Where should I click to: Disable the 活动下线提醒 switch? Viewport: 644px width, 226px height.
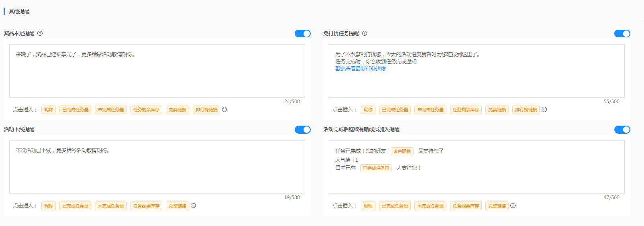point(303,129)
